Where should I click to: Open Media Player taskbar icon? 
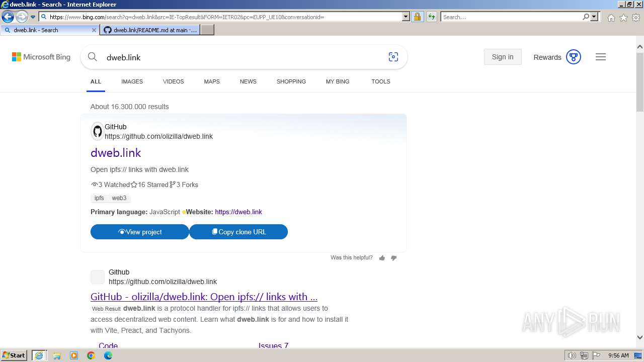tap(74, 355)
